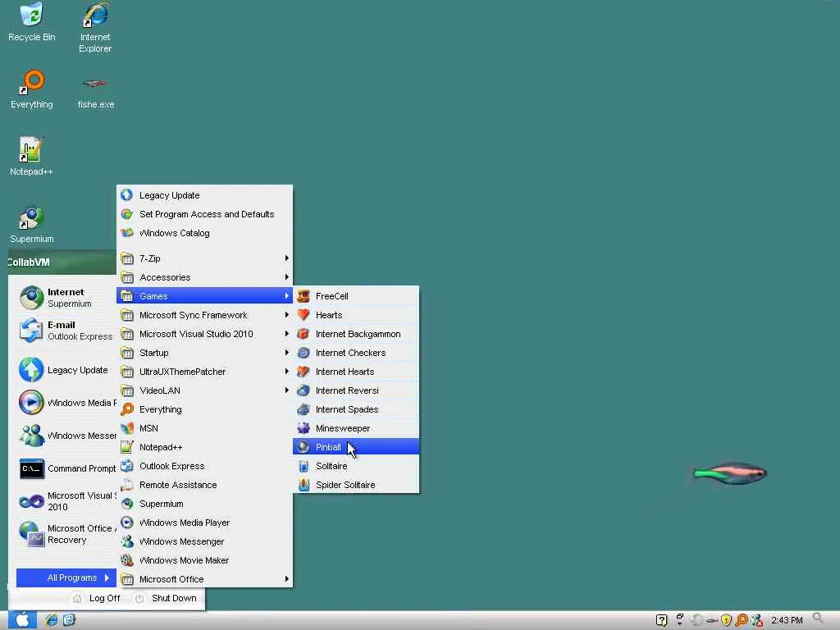Open Windows Media Player recent item
Screen dimensions: 840x630
[x=66, y=403]
